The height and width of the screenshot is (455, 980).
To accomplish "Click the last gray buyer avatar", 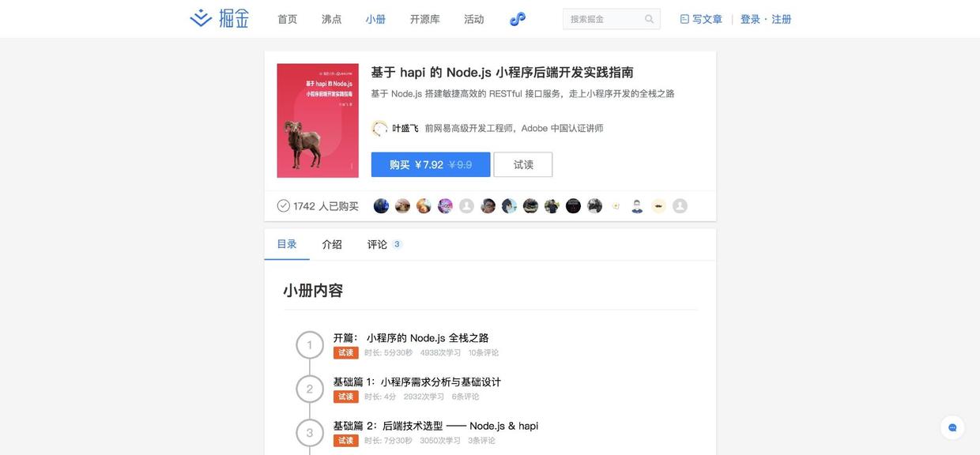I will tap(680, 206).
